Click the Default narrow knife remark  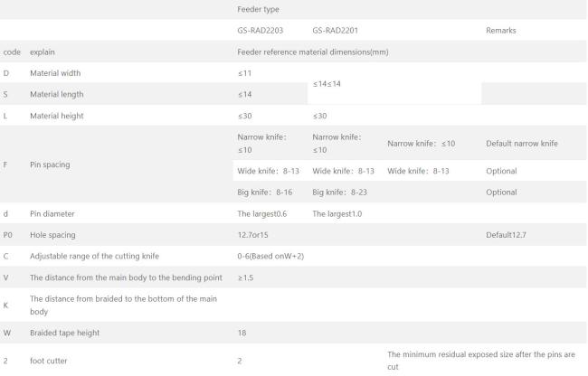[522, 144]
